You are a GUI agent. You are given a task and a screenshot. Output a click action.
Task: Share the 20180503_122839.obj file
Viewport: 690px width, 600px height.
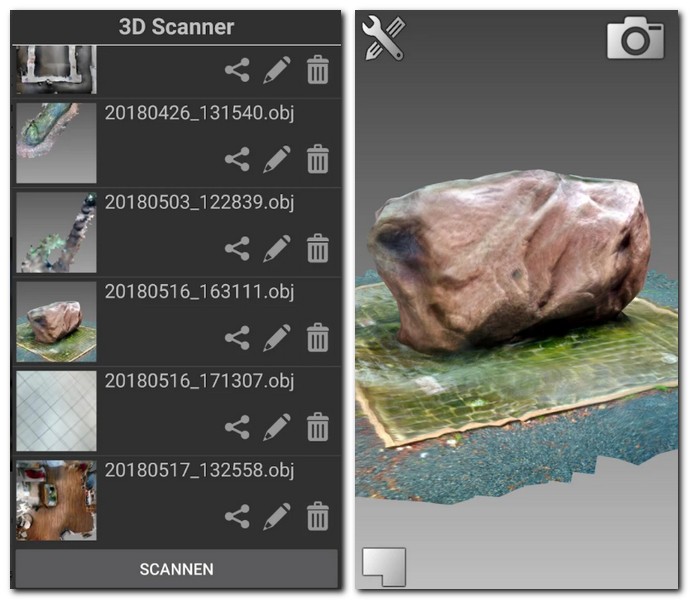[x=237, y=248]
